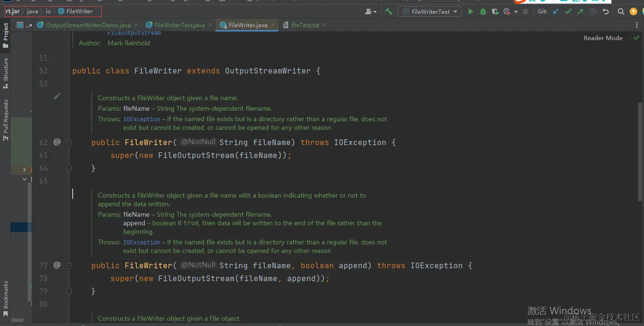Viewport: 644px width, 326px height.
Task: Close the FileWriter.java tab
Action: (272, 25)
